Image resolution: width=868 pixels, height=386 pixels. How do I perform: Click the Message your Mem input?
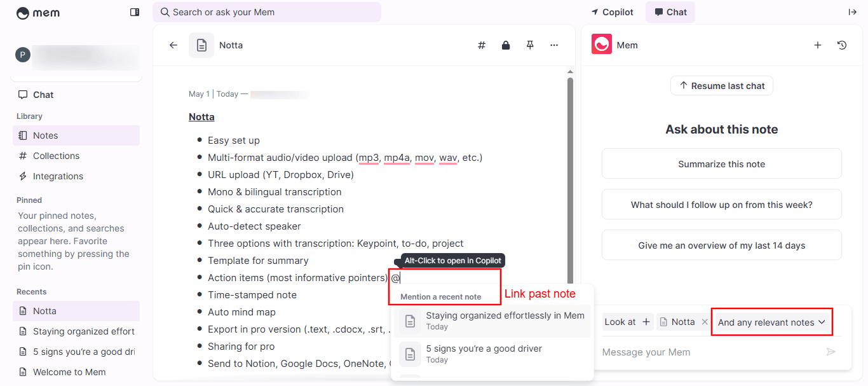tap(712, 352)
